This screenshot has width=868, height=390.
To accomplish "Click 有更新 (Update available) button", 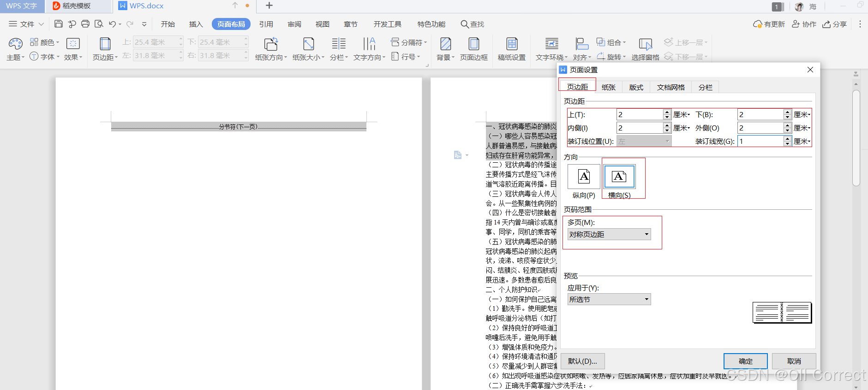I will tap(769, 24).
